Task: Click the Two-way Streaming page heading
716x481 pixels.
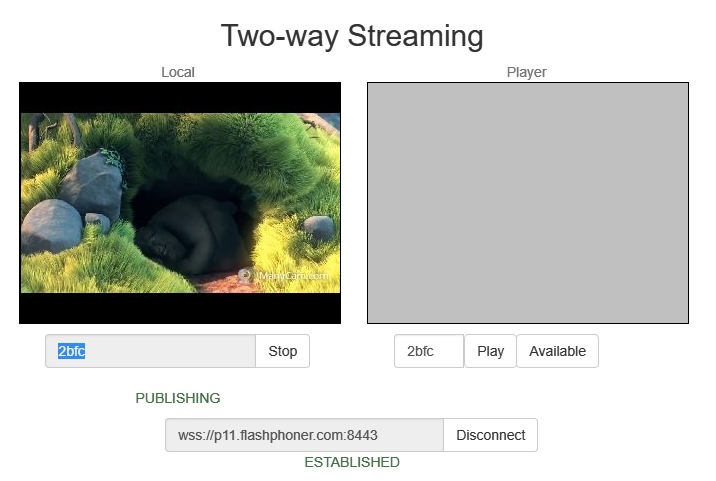Action: [x=352, y=36]
